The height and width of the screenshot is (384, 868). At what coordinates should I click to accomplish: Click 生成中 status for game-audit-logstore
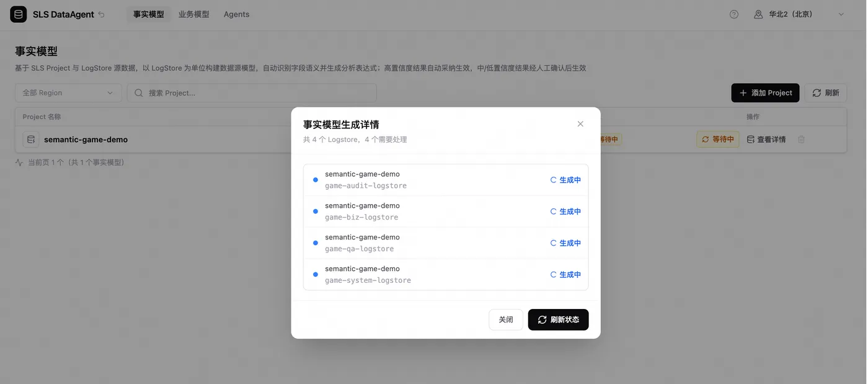click(565, 180)
